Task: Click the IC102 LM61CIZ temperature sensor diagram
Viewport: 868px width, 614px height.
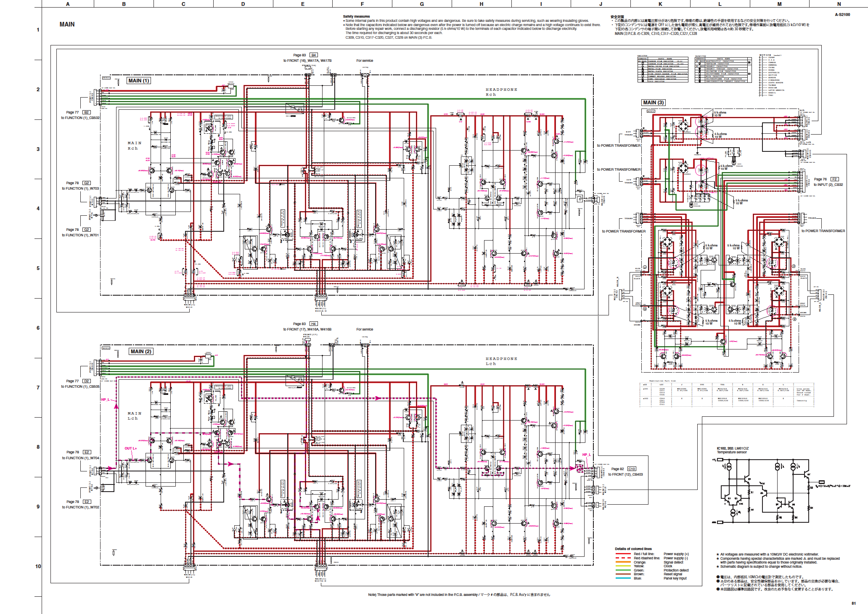Action: tap(770, 491)
